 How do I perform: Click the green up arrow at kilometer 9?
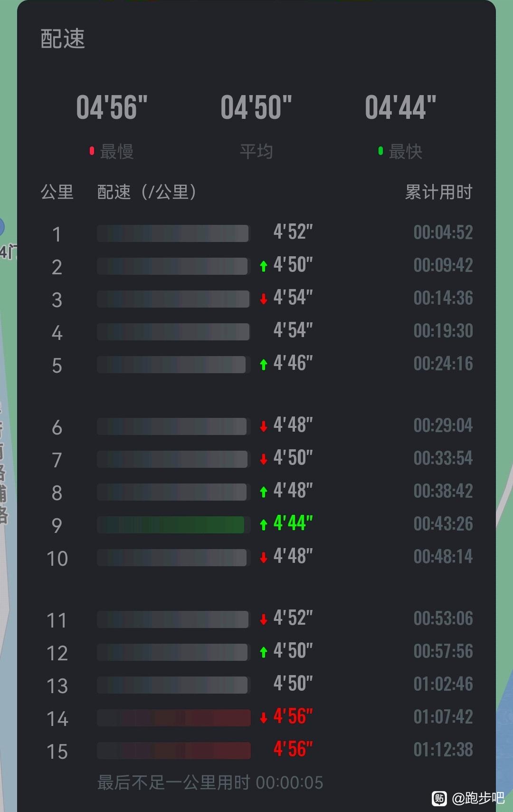[x=264, y=525]
